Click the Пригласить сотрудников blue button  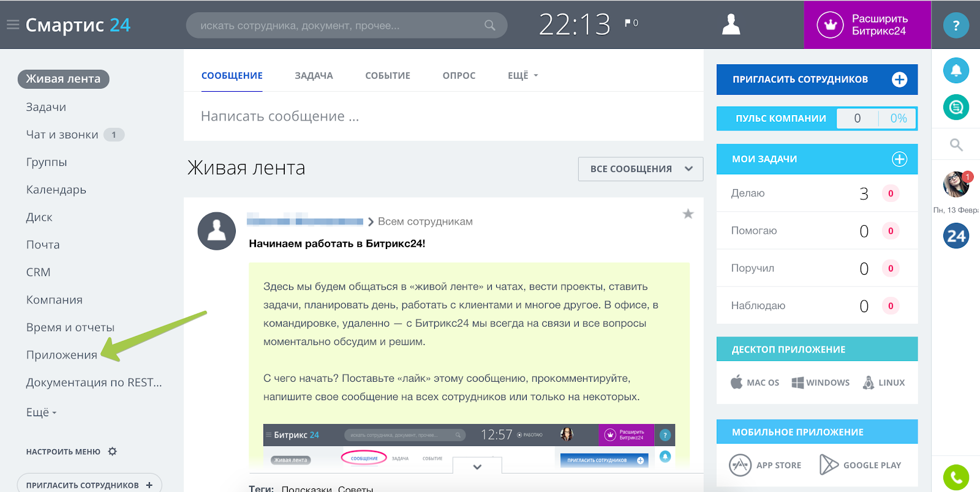[x=816, y=80]
